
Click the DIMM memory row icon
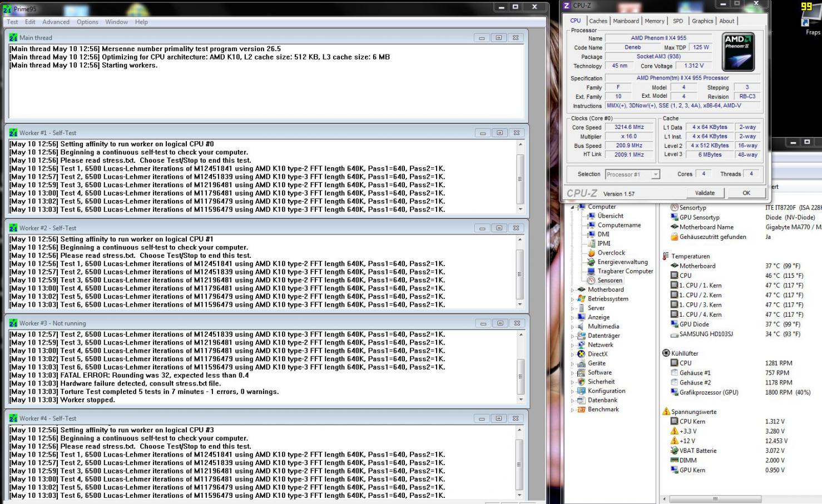tap(674, 460)
